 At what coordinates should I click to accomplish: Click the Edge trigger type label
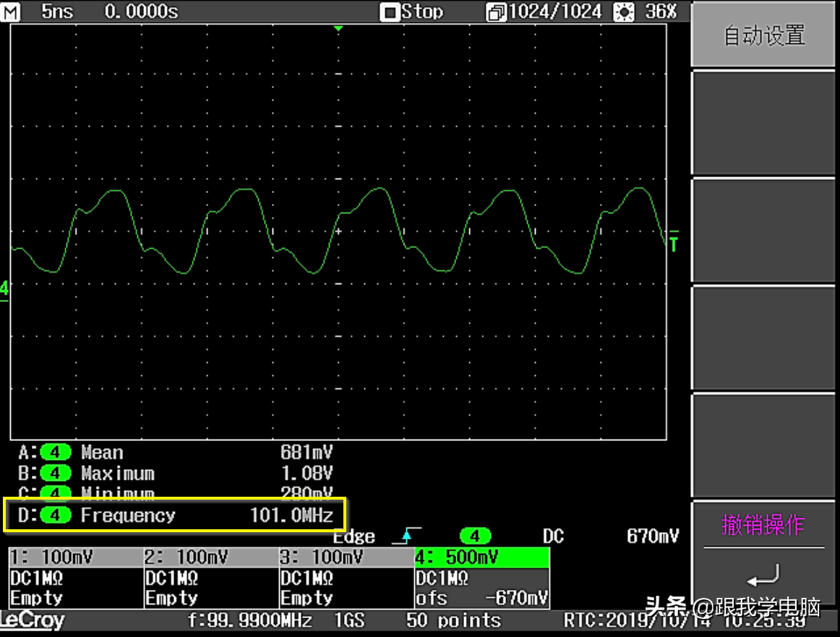point(353,536)
